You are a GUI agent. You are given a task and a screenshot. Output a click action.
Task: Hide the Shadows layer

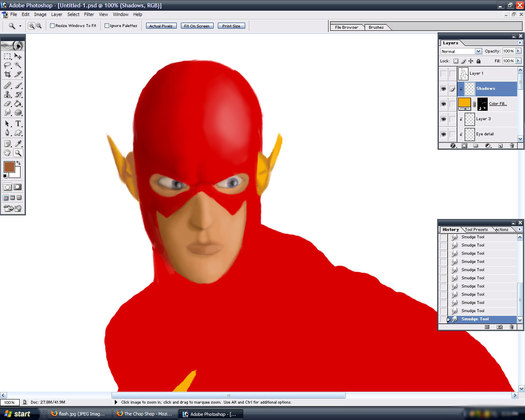pyautogui.click(x=443, y=89)
